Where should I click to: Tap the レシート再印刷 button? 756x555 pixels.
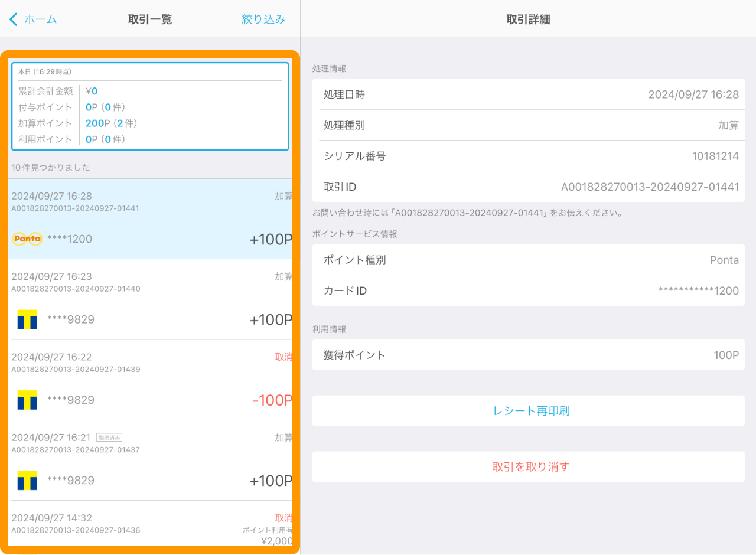pyautogui.click(x=528, y=411)
